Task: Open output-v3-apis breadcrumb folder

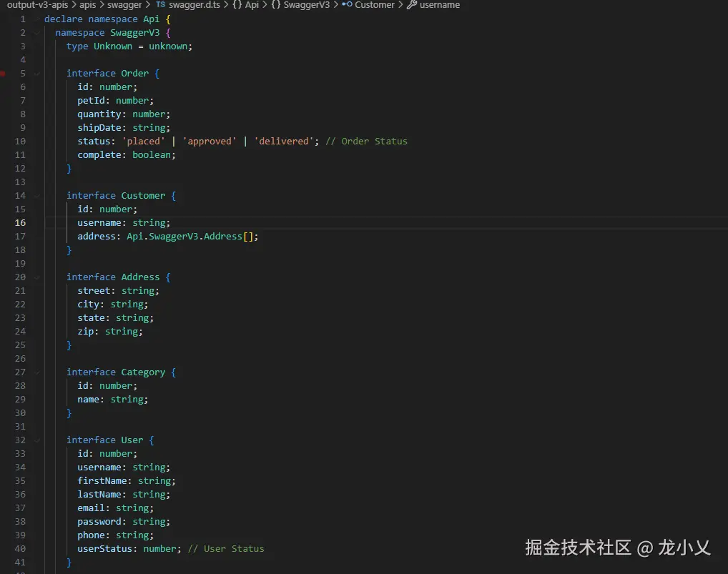Action: [x=37, y=4]
